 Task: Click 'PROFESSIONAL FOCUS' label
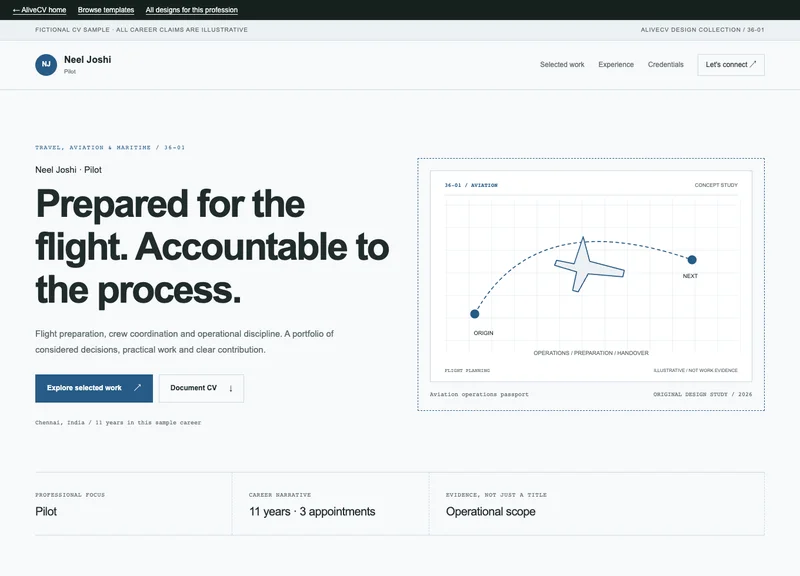coord(70,495)
